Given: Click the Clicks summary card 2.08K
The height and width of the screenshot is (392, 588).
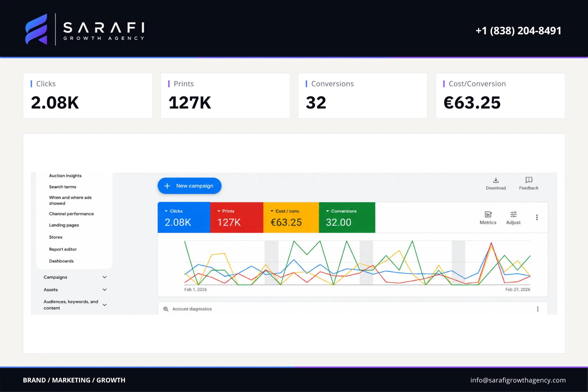Looking at the screenshot, I should click(x=88, y=96).
